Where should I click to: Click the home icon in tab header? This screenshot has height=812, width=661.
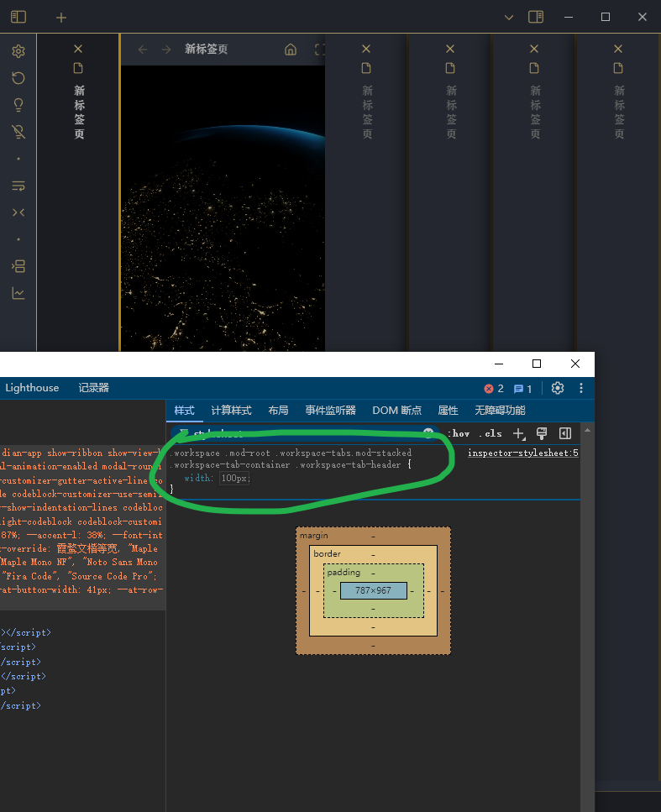[x=291, y=50]
